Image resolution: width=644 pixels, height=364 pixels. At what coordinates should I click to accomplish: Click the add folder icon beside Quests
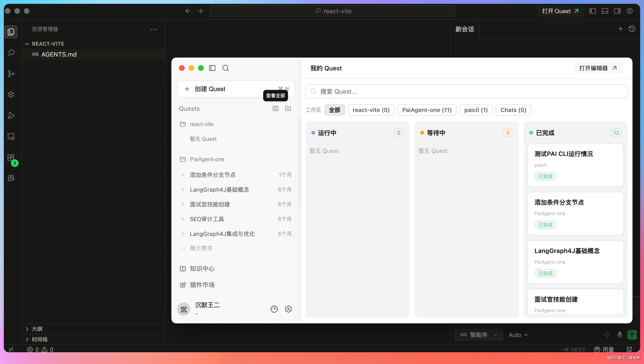click(288, 109)
